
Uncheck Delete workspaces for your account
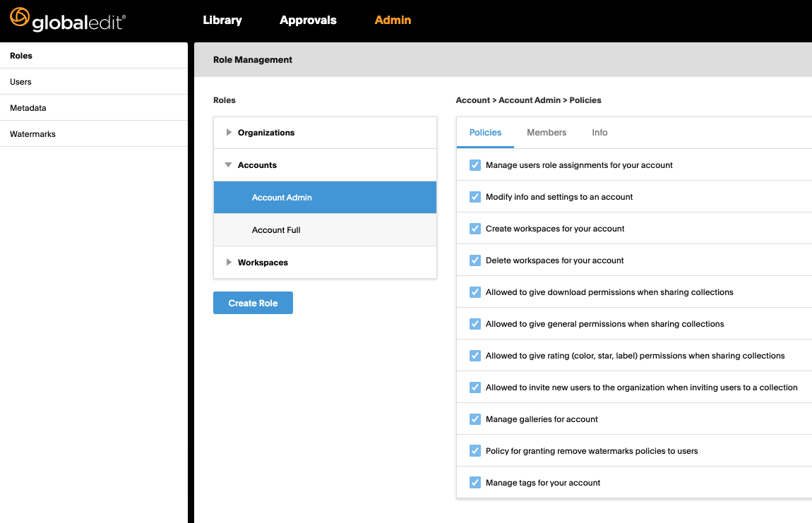(x=475, y=260)
